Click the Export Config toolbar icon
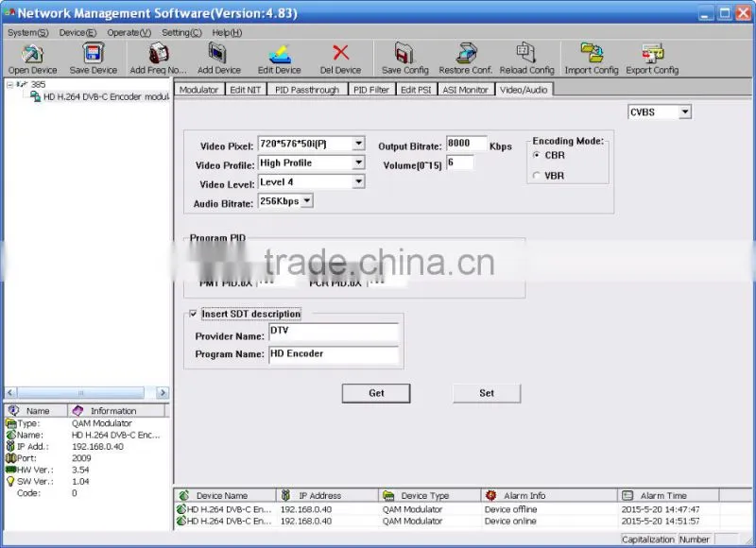The height and width of the screenshot is (548, 756). point(652,54)
